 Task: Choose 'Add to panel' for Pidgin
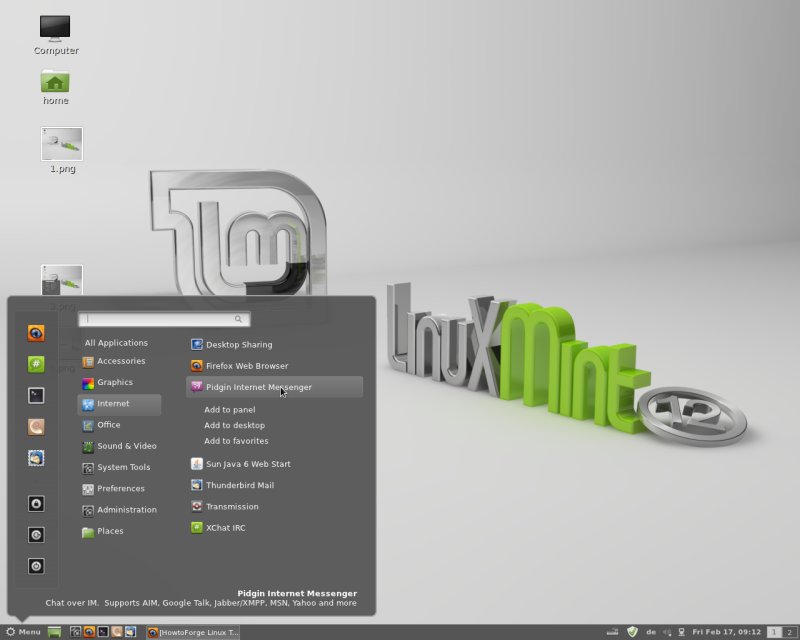[230, 409]
